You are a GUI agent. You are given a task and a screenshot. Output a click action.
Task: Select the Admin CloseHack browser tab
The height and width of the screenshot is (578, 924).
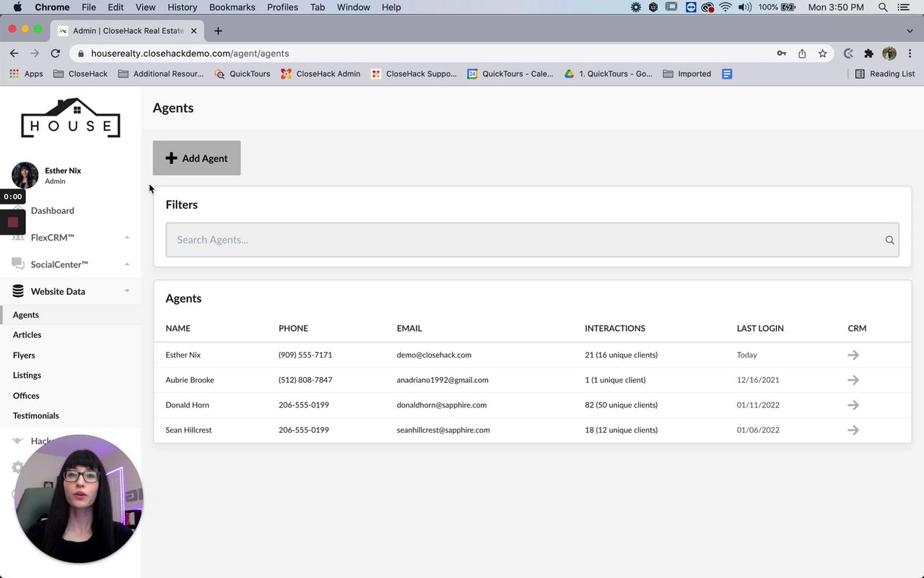coord(128,30)
